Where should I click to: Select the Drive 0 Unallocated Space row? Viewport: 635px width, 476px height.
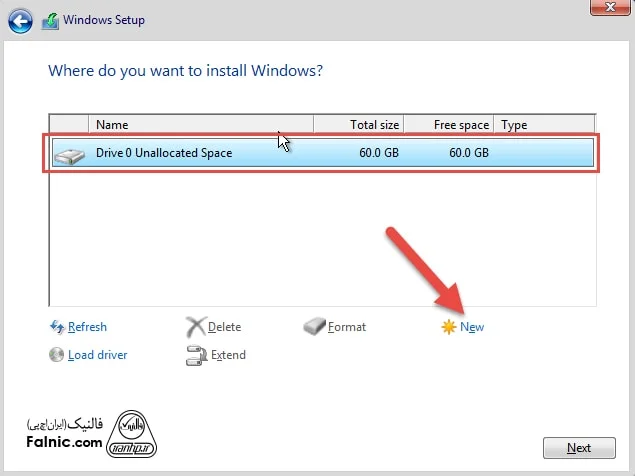[x=320, y=153]
